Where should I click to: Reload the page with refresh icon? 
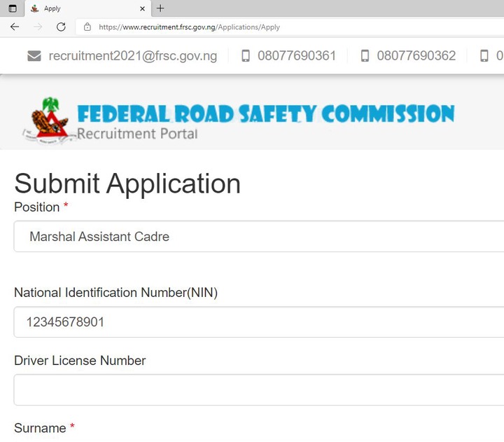61,27
